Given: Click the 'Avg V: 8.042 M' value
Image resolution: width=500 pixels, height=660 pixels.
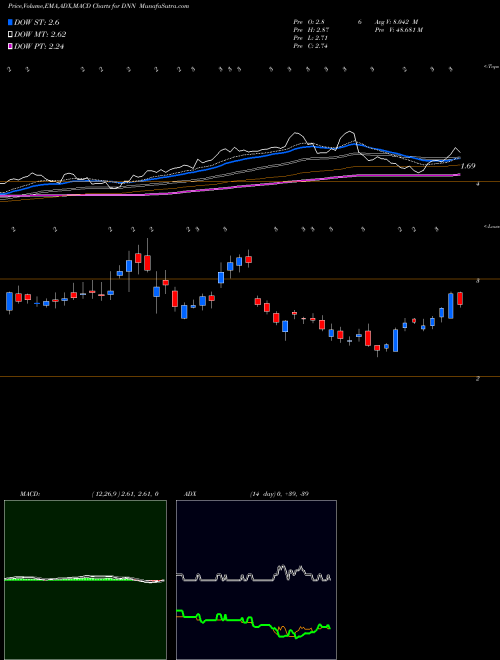Looking at the screenshot, I should tap(396, 21).
